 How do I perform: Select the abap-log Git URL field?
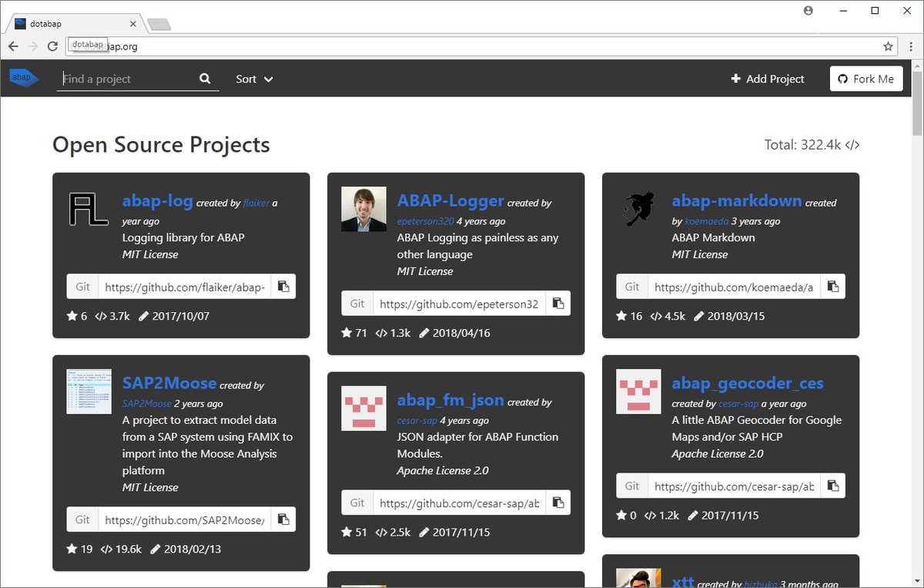(185, 287)
